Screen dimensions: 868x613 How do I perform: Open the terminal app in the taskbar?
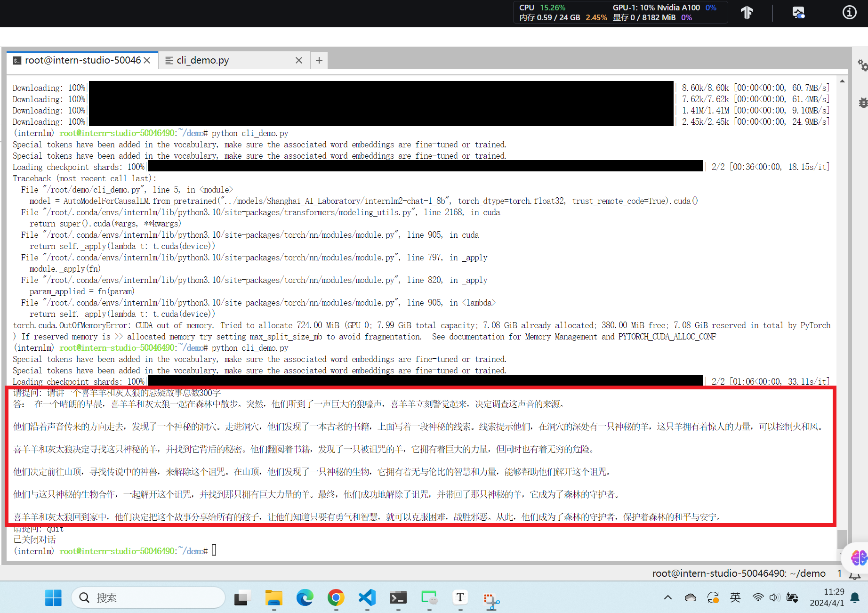tap(398, 598)
